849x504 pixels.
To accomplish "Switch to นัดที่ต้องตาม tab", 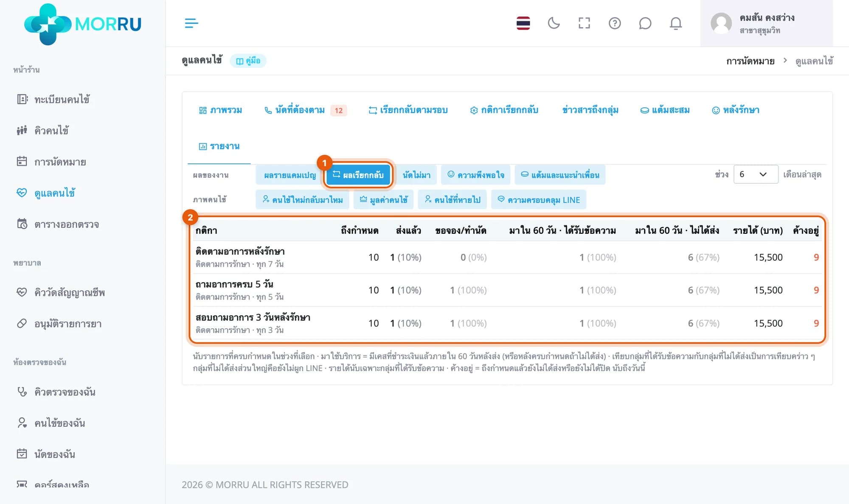I will 306,110.
